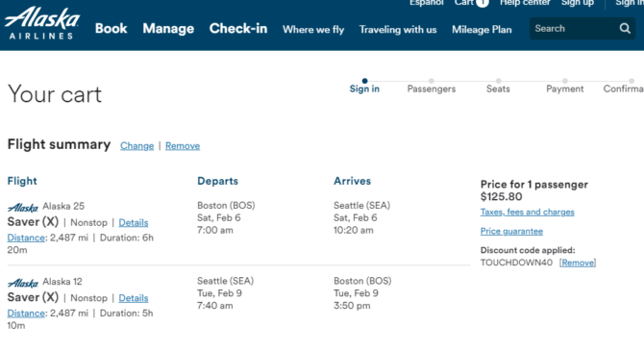The width and height of the screenshot is (644, 352).
Task: Click the search magnifier icon
Action: tap(625, 28)
